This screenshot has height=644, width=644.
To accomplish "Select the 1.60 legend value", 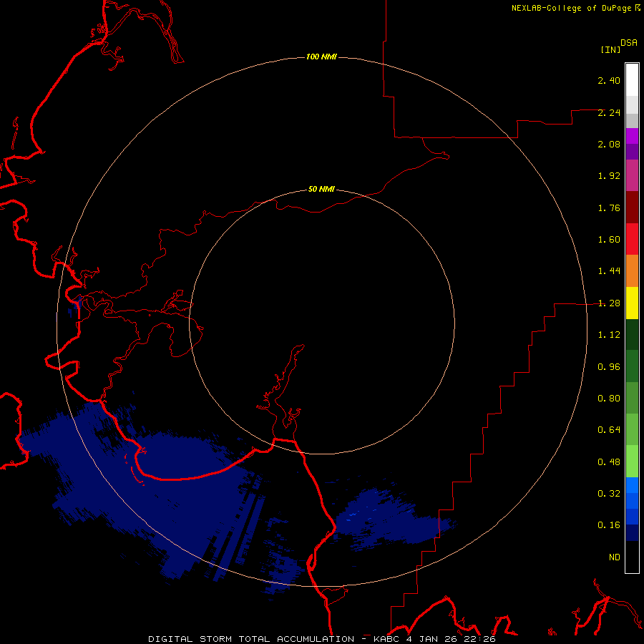I will pyautogui.click(x=609, y=240).
